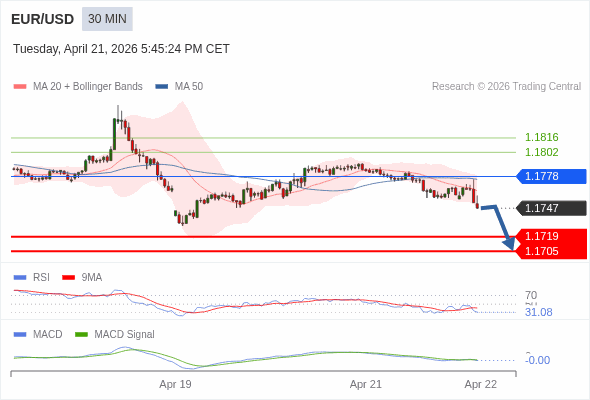
Task: Click the blue MA 50 legend swatch
Action: coord(162,87)
